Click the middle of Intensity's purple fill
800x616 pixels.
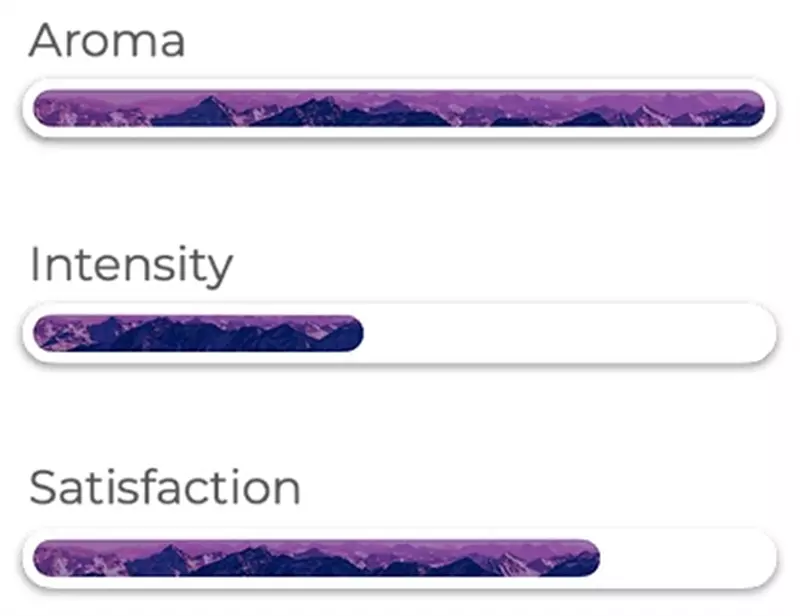[198, 334]
